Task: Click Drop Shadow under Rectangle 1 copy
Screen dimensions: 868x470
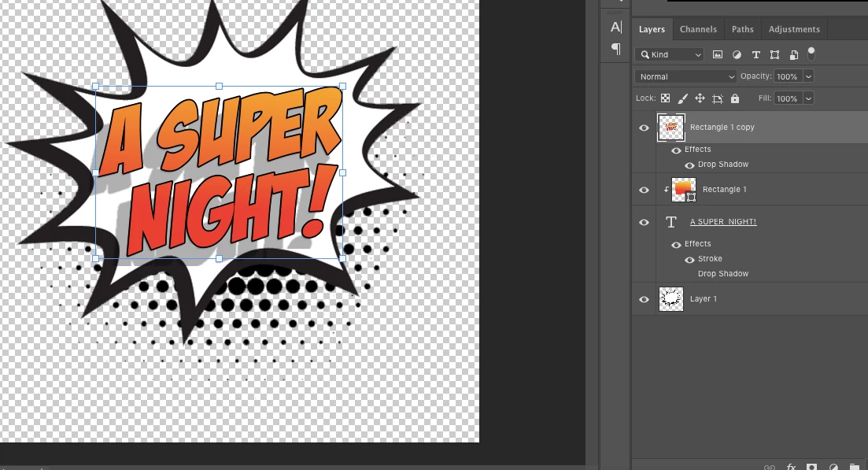Action: coord(723,165)
